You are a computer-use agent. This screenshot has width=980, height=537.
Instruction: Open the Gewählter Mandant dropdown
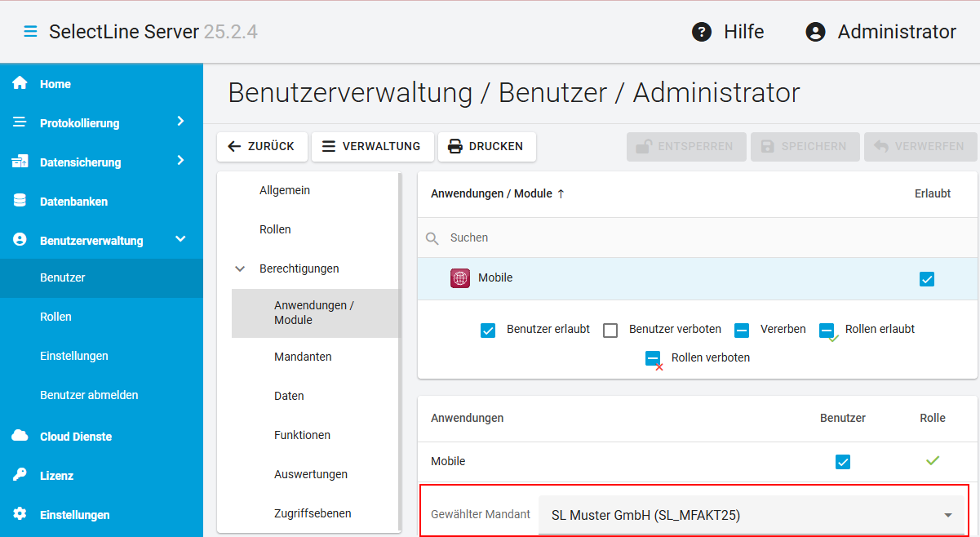click(751, 515)
